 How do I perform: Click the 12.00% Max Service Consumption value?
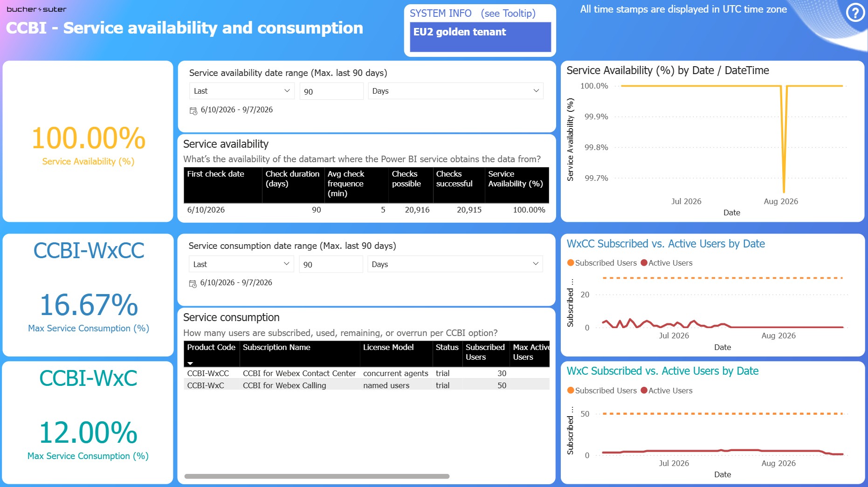[88, 432]
